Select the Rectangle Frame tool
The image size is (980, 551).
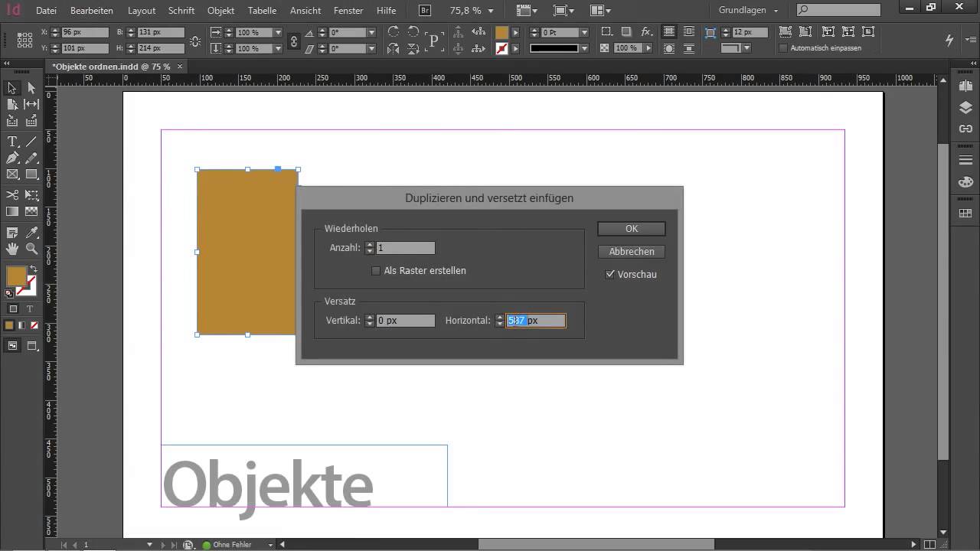[x=12, y=174]
